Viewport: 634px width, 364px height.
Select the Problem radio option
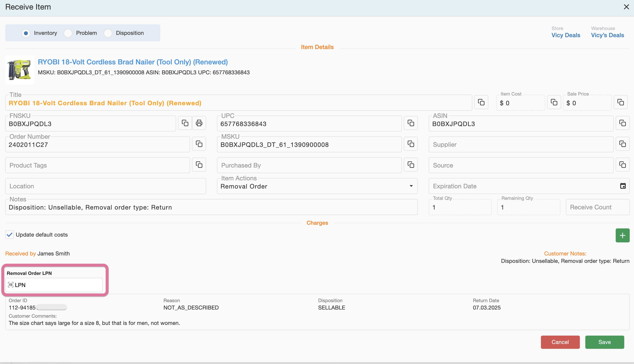coord(68,33)
